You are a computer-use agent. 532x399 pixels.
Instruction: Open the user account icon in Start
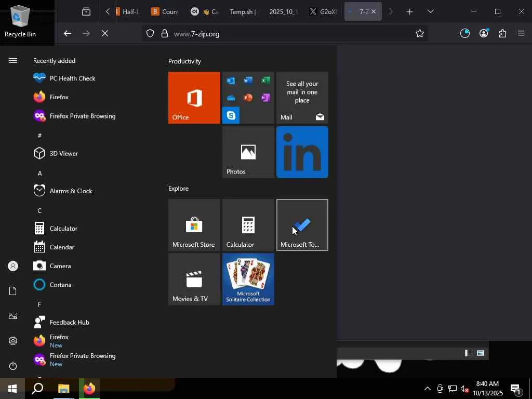tap(13, 266)
